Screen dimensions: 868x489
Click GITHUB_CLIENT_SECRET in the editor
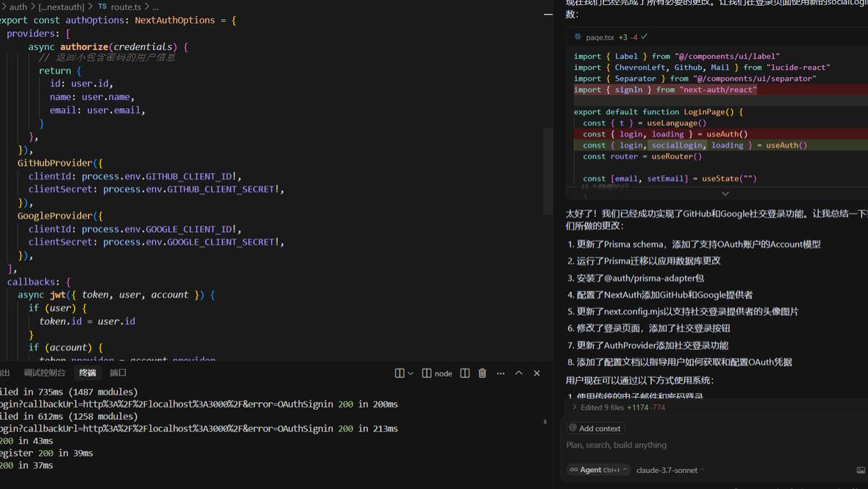pyautogui.click(x=221, y=190)
